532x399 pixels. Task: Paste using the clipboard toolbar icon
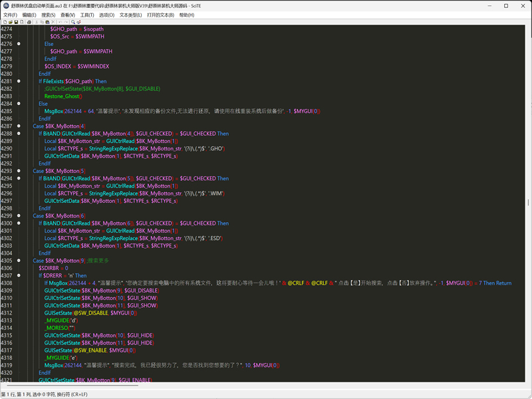(x=47, y=22)
